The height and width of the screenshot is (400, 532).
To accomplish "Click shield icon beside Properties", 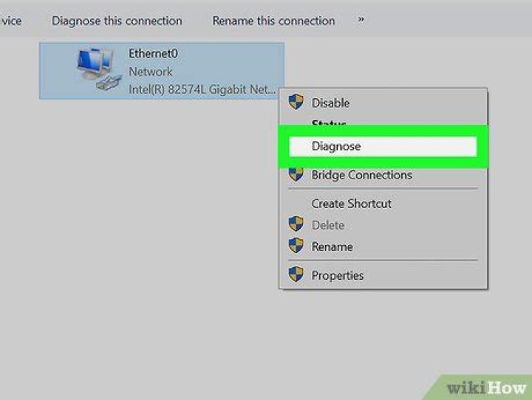I will [296, 275].
